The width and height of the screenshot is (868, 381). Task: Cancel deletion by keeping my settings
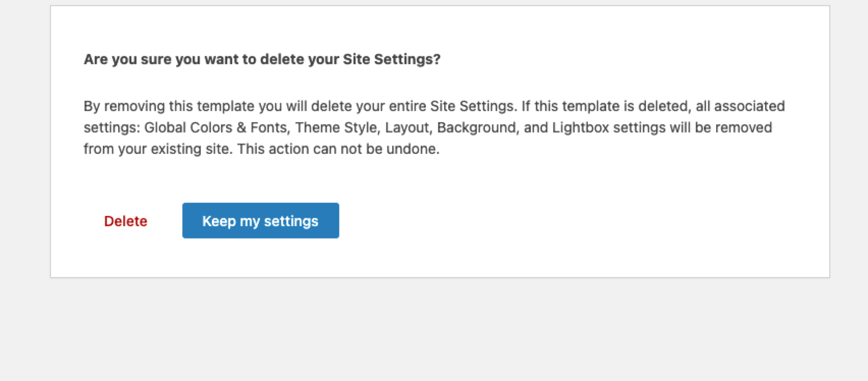261,221
